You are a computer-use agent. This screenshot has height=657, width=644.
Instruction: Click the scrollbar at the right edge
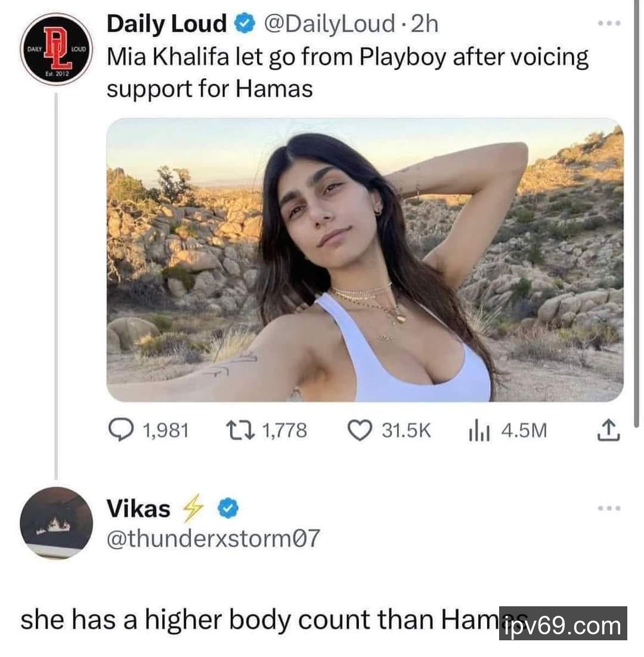pyautogui.click(x=638, y=214)
